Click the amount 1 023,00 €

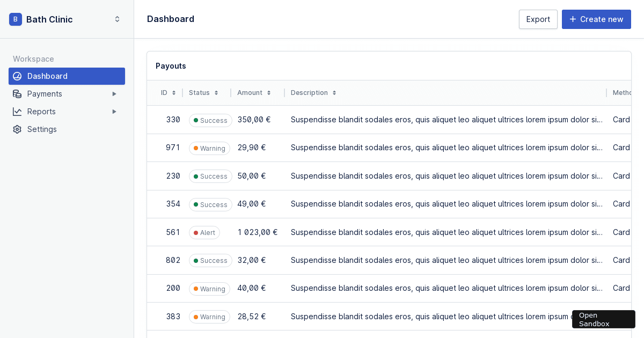tap(258, 232)
